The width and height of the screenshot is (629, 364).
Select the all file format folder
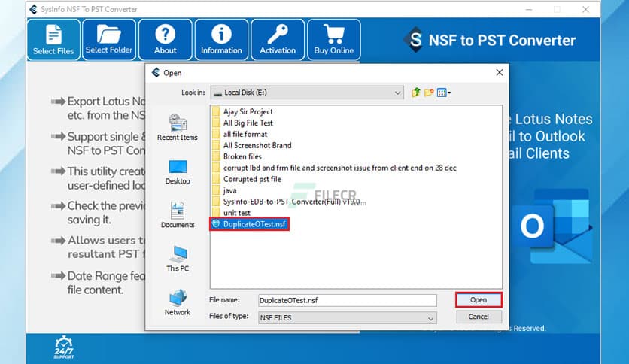tap(240, 134)
